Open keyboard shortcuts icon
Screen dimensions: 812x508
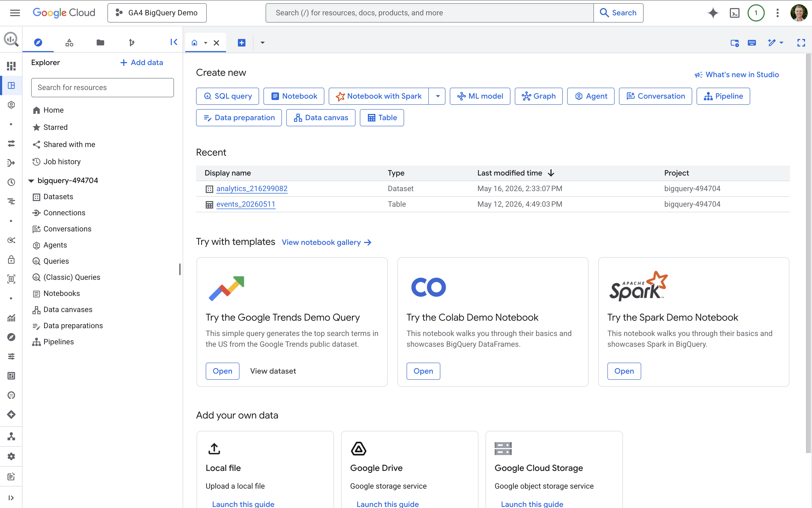click(752, 43)
